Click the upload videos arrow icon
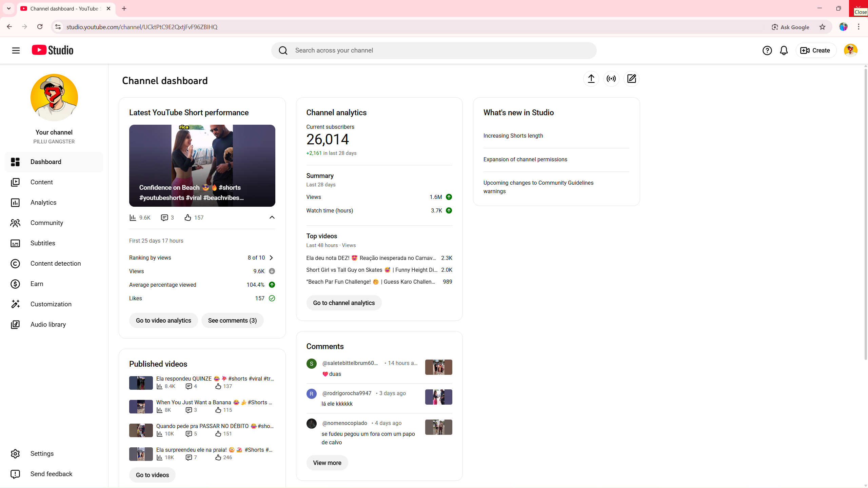The width and height of the screenshot is (868, 488). coord(591,79)
